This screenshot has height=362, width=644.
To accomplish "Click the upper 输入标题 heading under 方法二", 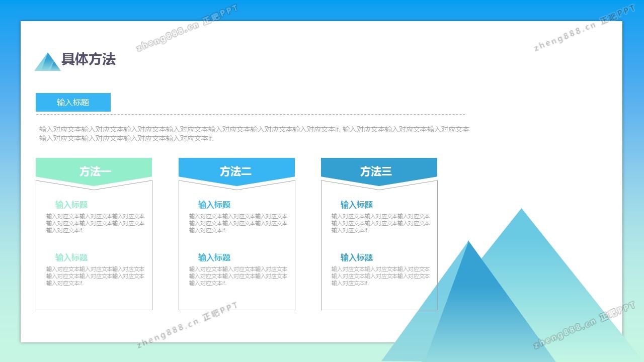I will 214,205.
